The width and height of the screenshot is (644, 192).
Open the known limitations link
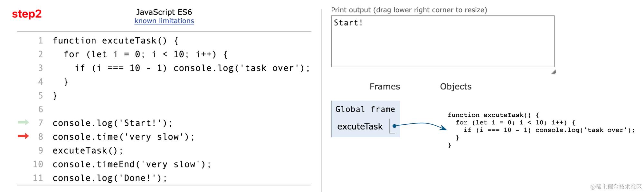click(x=164, y=21)
